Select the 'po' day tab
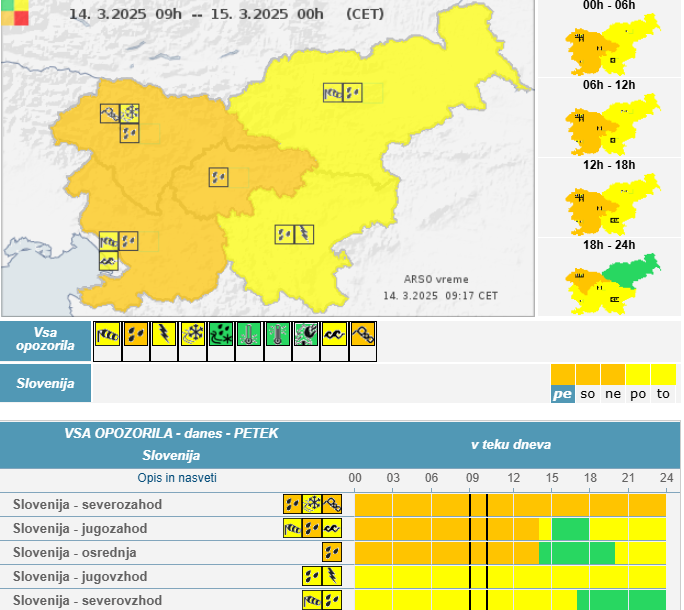The image size is (684, 610). 638,394
